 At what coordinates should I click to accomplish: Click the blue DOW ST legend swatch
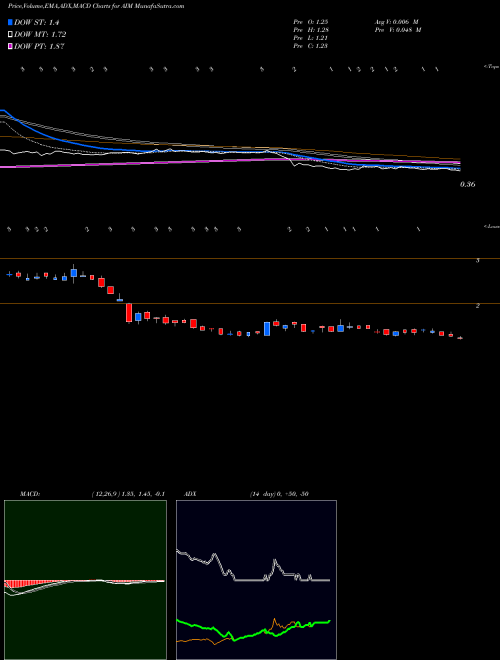pos(10,22)
